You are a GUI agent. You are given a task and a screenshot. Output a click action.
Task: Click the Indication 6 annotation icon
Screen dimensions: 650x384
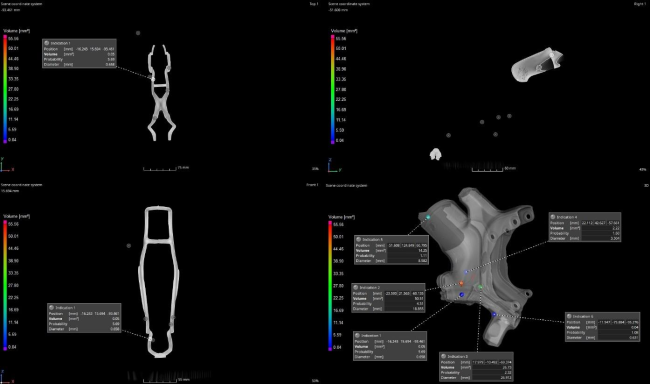pos(569,316)
